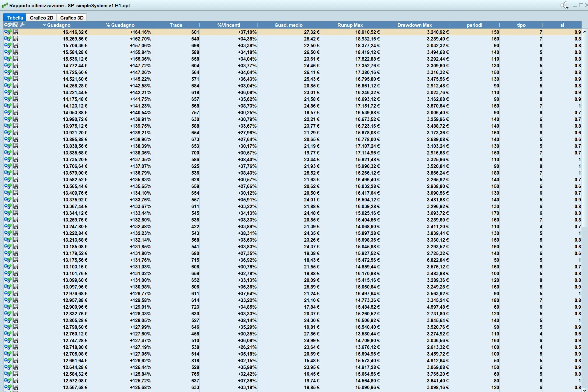Image resolution: width=588 pixels, height=392 pixels.
Task: Sort by the sl column header
Action: pyautogui.click(x=562, y=25)
